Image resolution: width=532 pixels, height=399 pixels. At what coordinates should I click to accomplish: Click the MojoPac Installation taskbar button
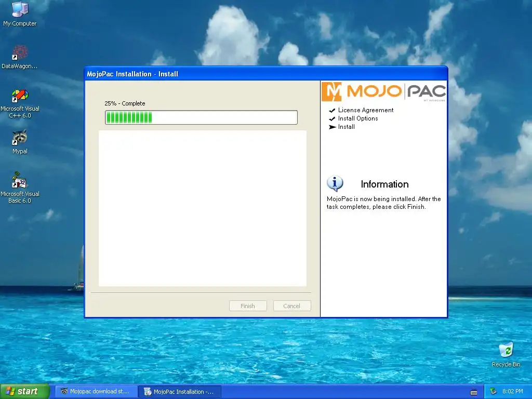(180, 392)
